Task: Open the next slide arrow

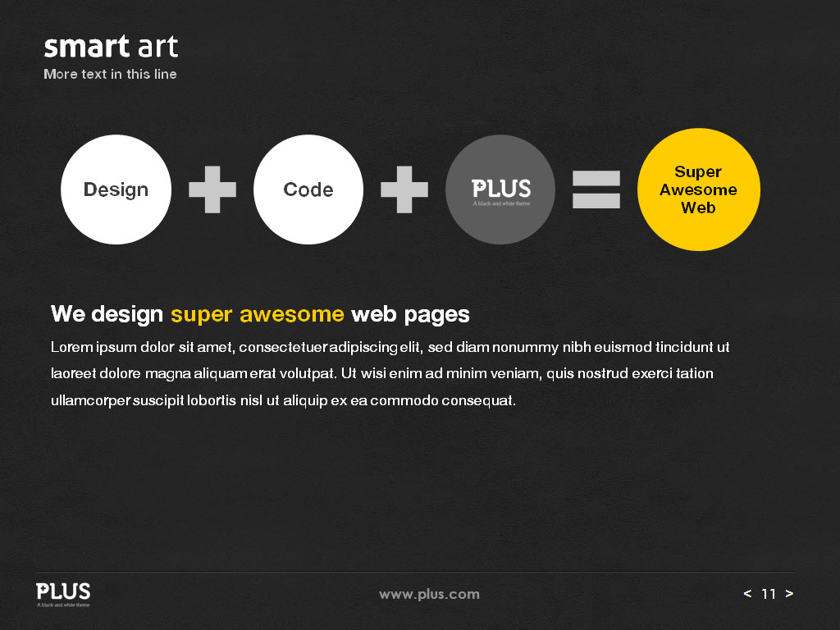Action: (x=789, y=593)
